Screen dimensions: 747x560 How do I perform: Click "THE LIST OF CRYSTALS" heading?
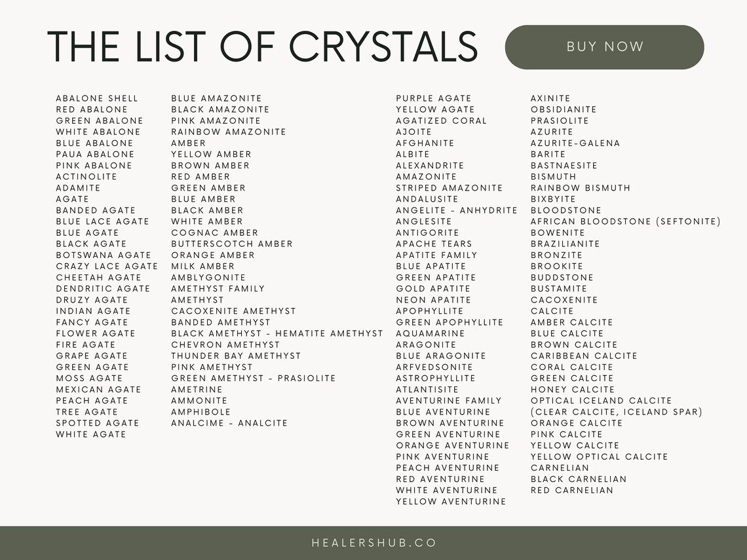[x=263, y=46]
